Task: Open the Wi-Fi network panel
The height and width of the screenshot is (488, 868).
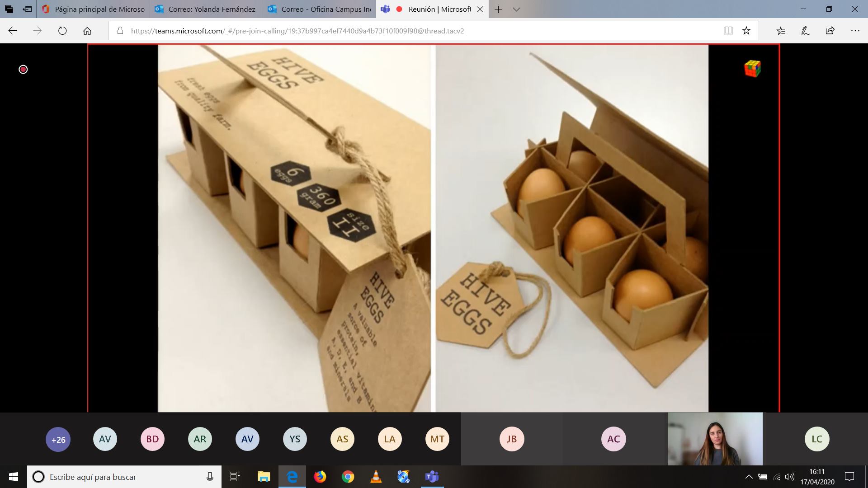Action: pyautogui.click(x=777, y=477)
